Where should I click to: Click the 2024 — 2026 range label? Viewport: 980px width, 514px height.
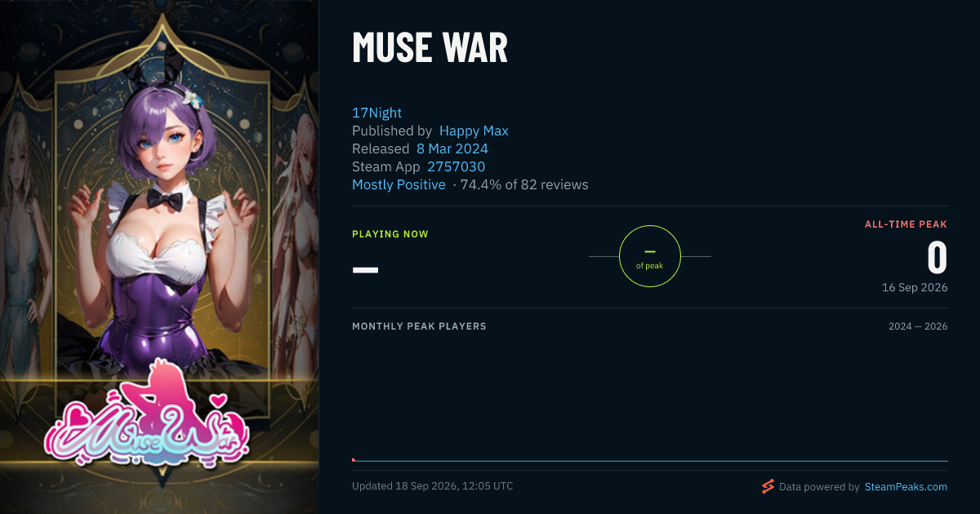[918, 326]
